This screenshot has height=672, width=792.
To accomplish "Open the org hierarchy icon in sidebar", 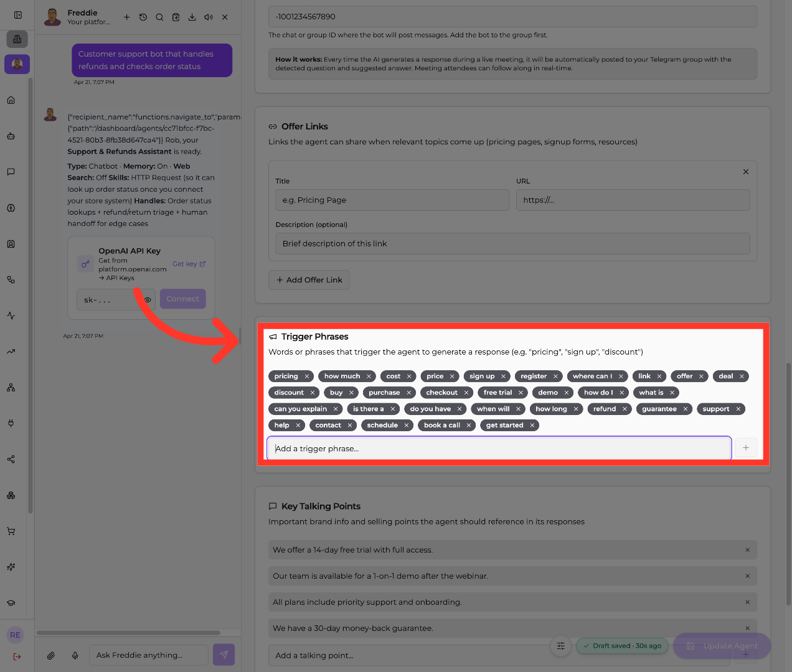I will 11,388.
